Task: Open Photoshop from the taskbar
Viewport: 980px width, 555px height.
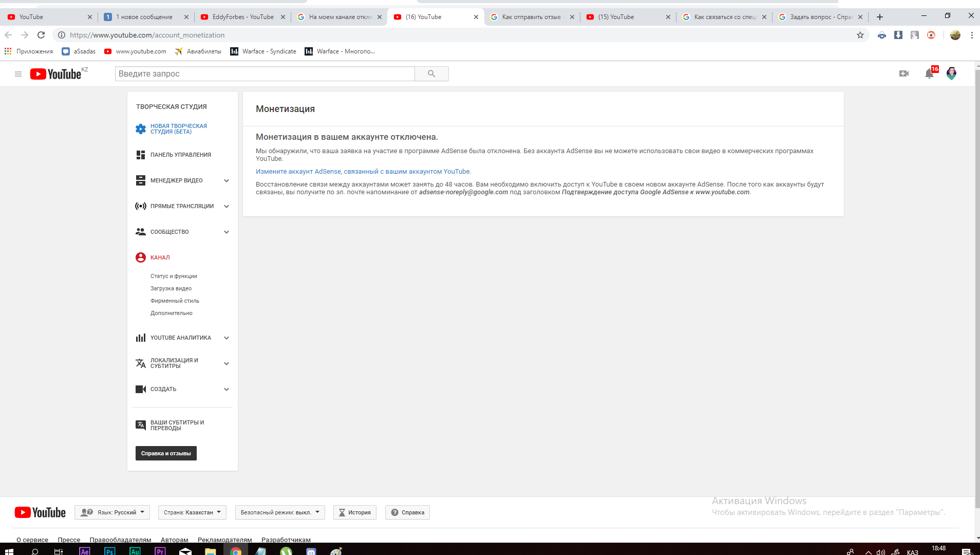Action: pyautogui.click(x=109, y=551)
